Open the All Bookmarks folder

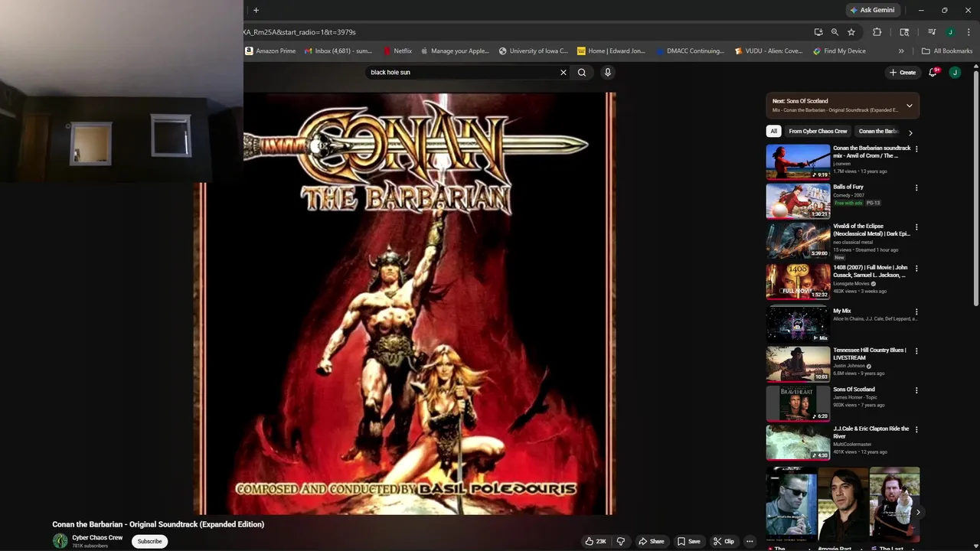point(947,51)
